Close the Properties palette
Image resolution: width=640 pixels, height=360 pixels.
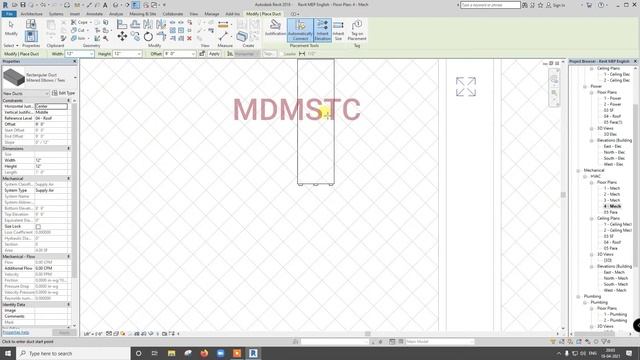(74, 61)
